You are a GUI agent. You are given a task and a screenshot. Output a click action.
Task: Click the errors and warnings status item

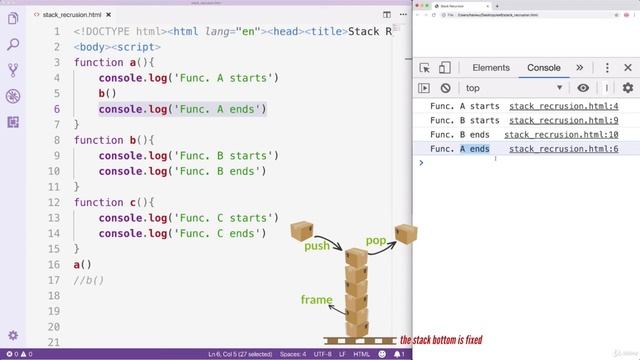point(19,354)
